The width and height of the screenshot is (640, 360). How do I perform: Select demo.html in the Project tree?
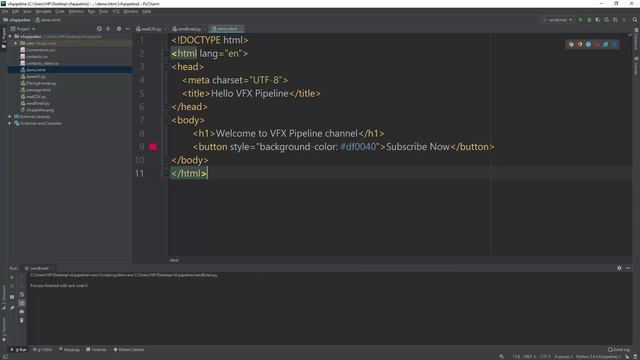coord(70,70)
